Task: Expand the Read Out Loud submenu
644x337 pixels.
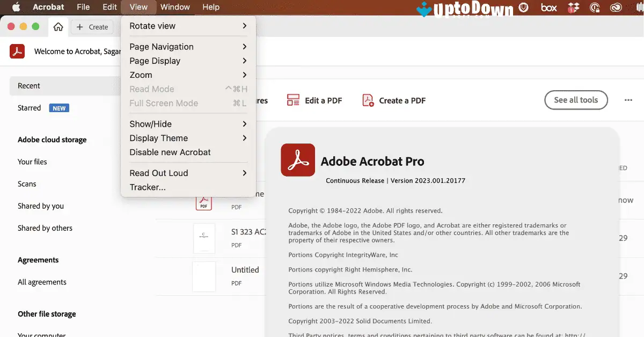Action: (158, 173)
